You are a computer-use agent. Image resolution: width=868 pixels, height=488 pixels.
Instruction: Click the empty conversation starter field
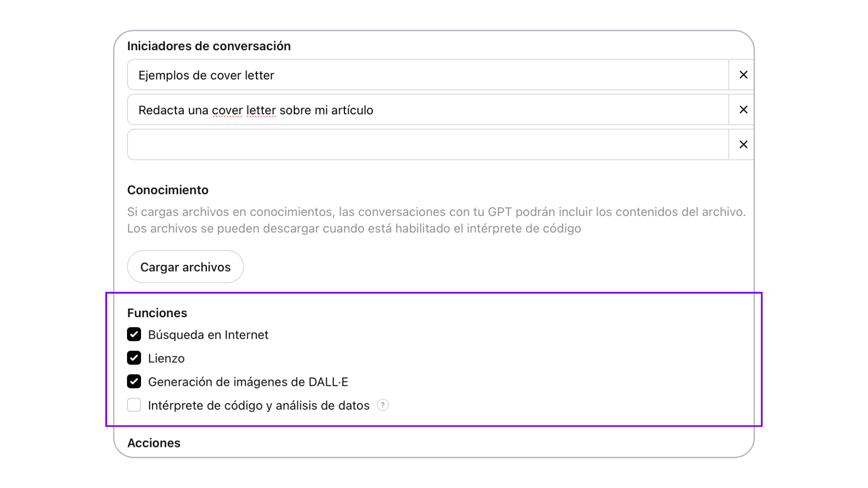(x=428, y=145)
